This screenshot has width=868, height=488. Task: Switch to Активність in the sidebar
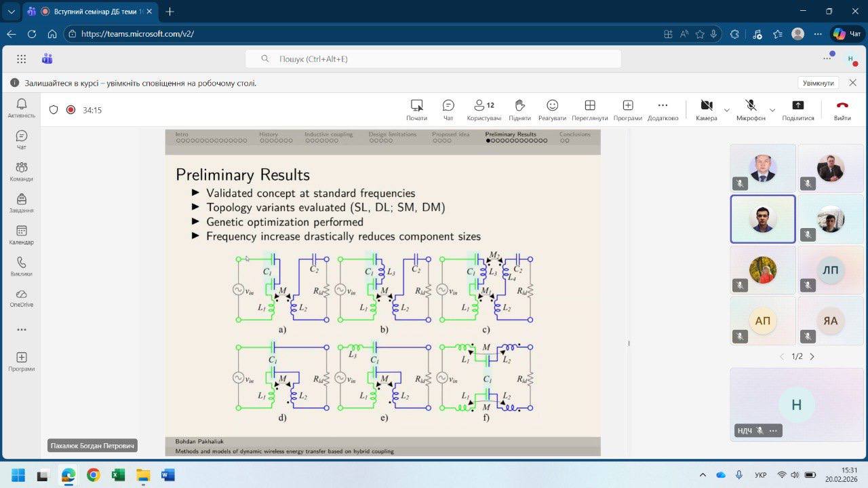point(21,107)
